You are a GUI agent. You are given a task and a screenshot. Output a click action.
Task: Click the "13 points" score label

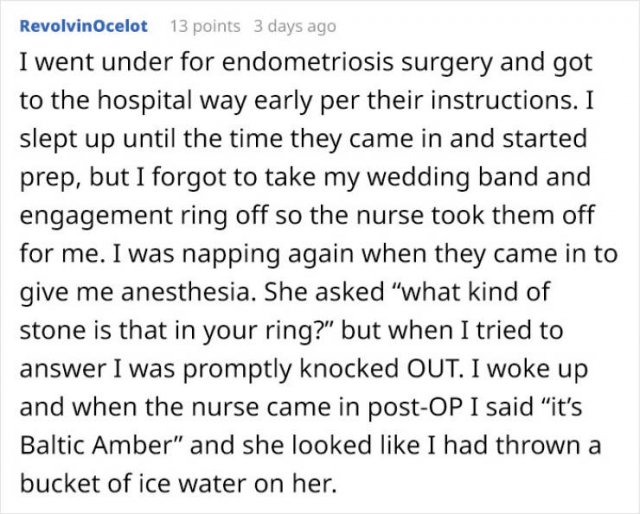tap(205, 26)
